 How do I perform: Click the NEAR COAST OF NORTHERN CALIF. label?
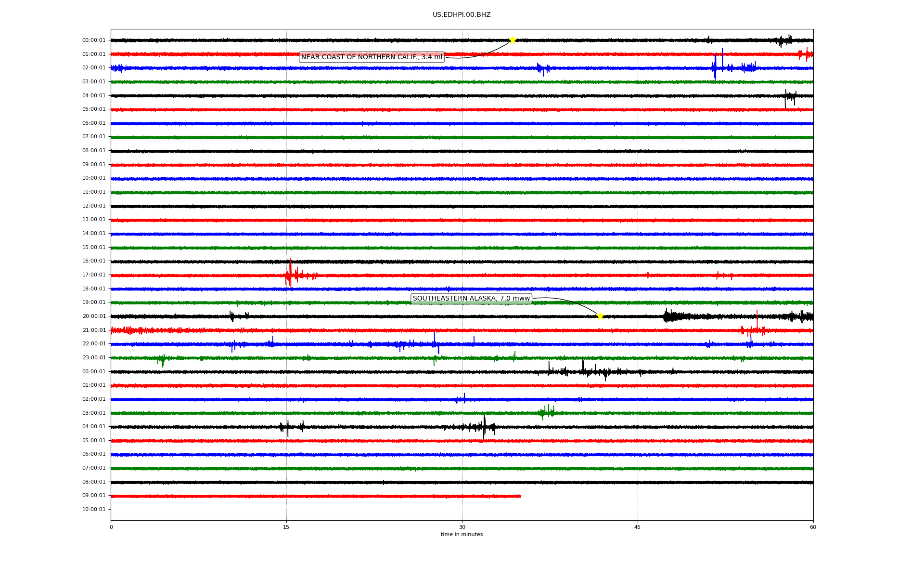point(372,57)
